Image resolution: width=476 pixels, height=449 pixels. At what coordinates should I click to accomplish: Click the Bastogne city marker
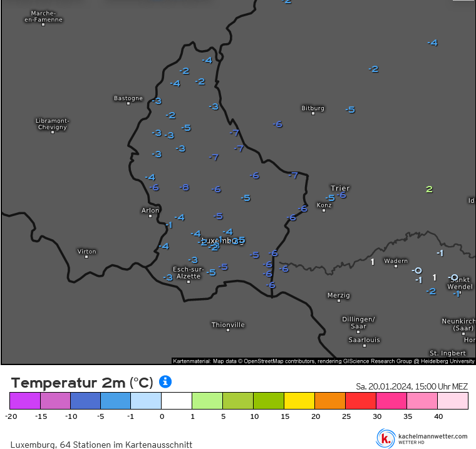pos(128,103)
